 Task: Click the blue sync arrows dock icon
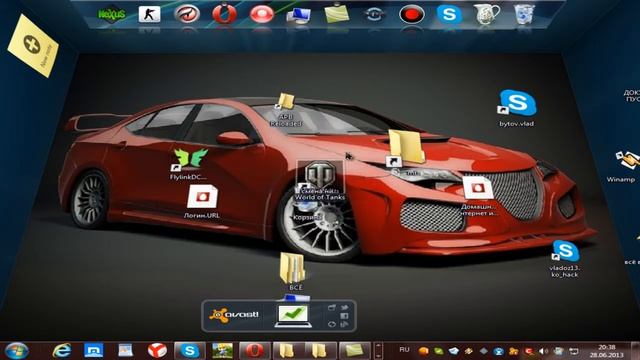pos(374,15)
